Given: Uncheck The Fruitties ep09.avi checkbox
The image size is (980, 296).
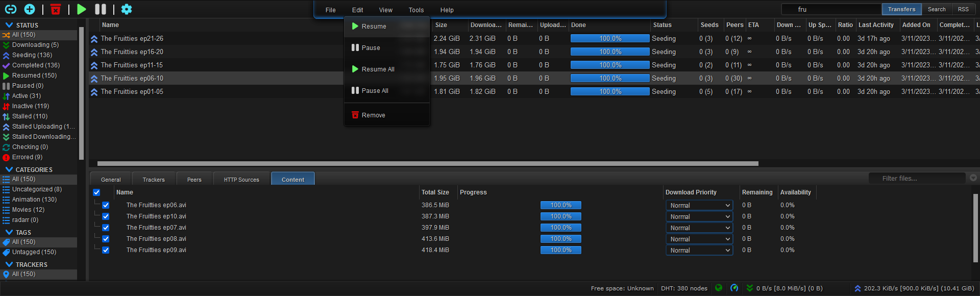Looking at the screenshot, I should (106, 250).
